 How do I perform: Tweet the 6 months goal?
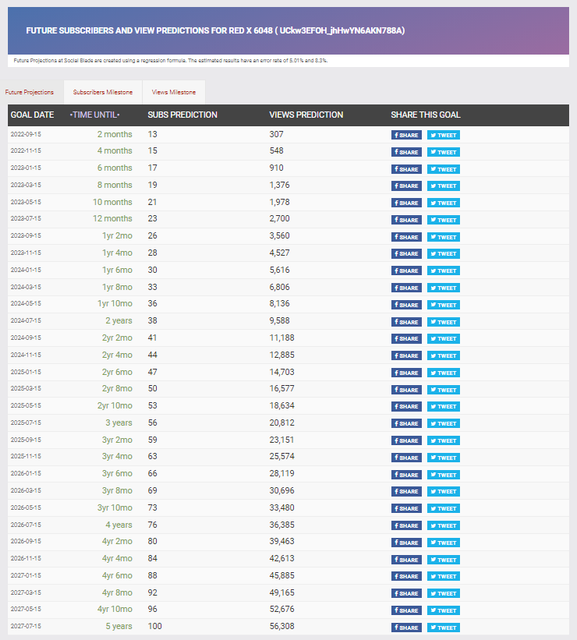click(444, 169)
